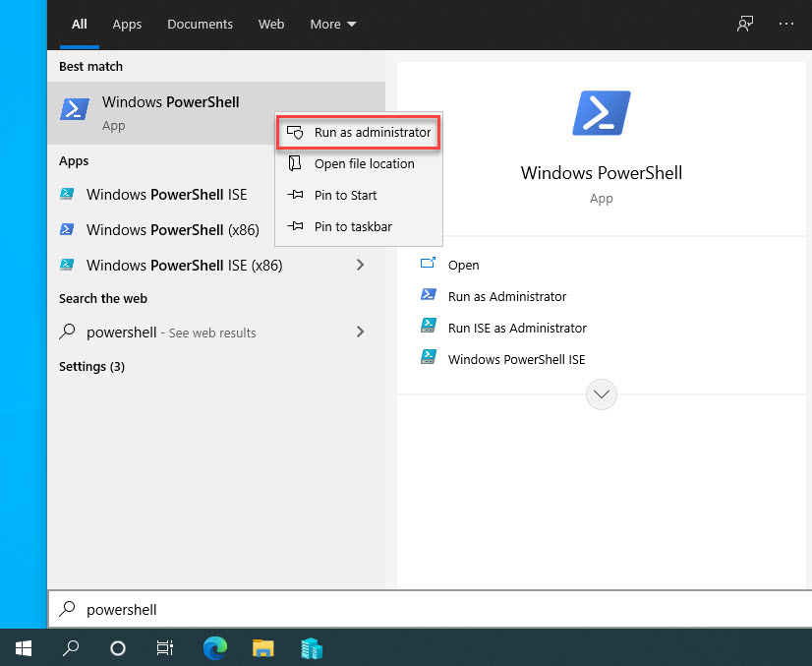Click the icon beside Run ISE as Administrator
Viewport: 812px width, 666px height.
click(x=429, y=326)
